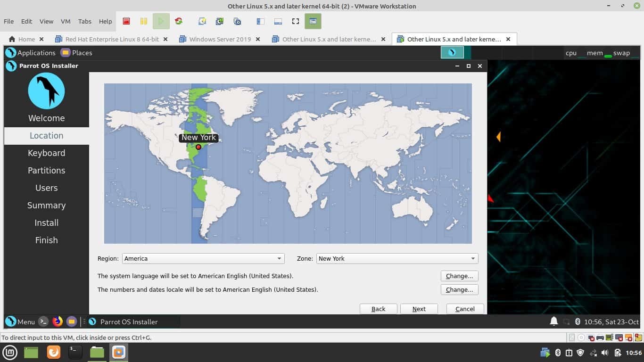Close the Windows Server 2019 tab

pos(258,39)
